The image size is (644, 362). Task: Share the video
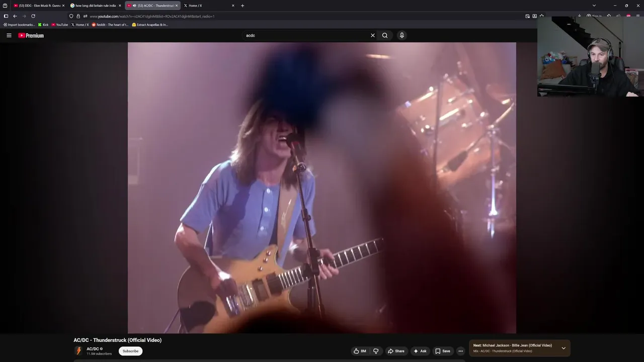pos(396,351)
